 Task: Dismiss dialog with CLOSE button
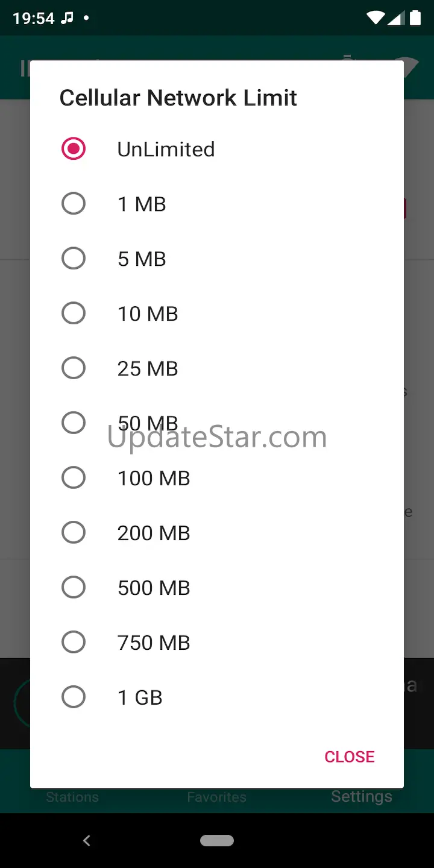pos(350,756)
